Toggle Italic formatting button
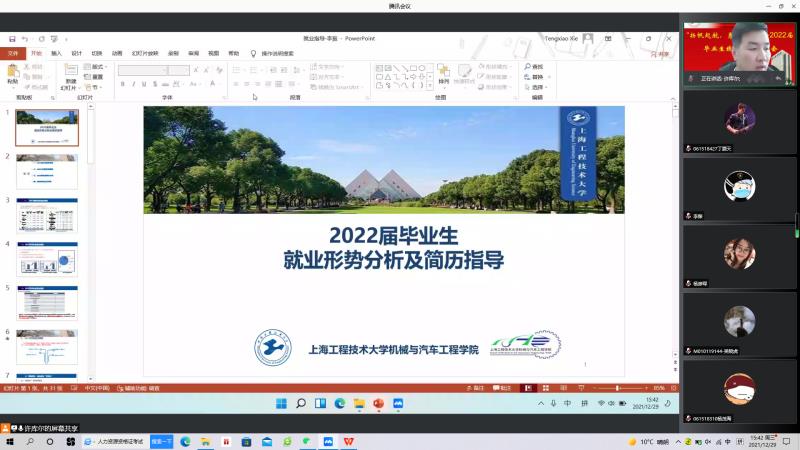This screenshot has width=800, height=450. click(x=133, y=84)
